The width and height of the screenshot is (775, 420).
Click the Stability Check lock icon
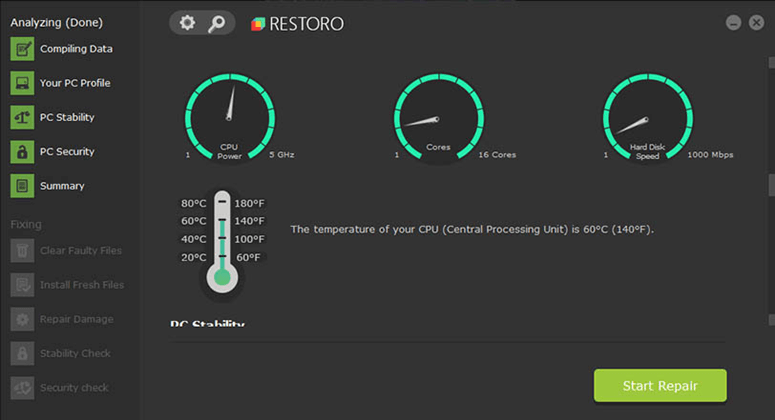22,353
